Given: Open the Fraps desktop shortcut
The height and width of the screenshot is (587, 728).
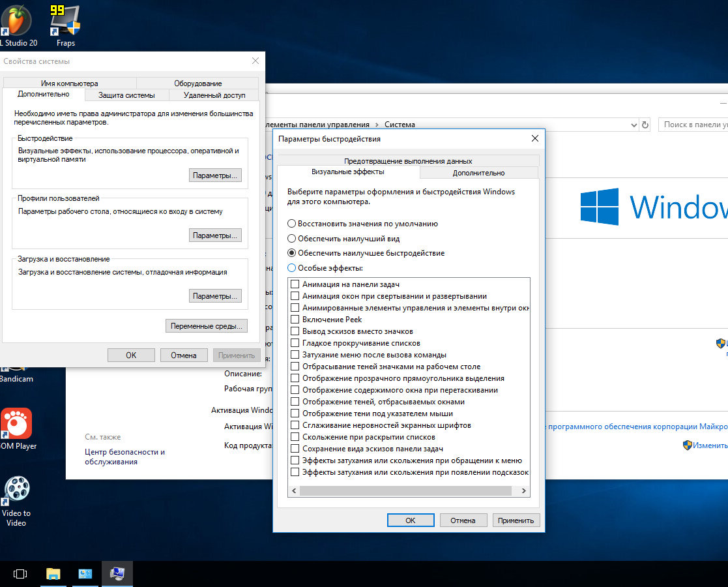Looking at the screenshot, I should pos(65,25).
